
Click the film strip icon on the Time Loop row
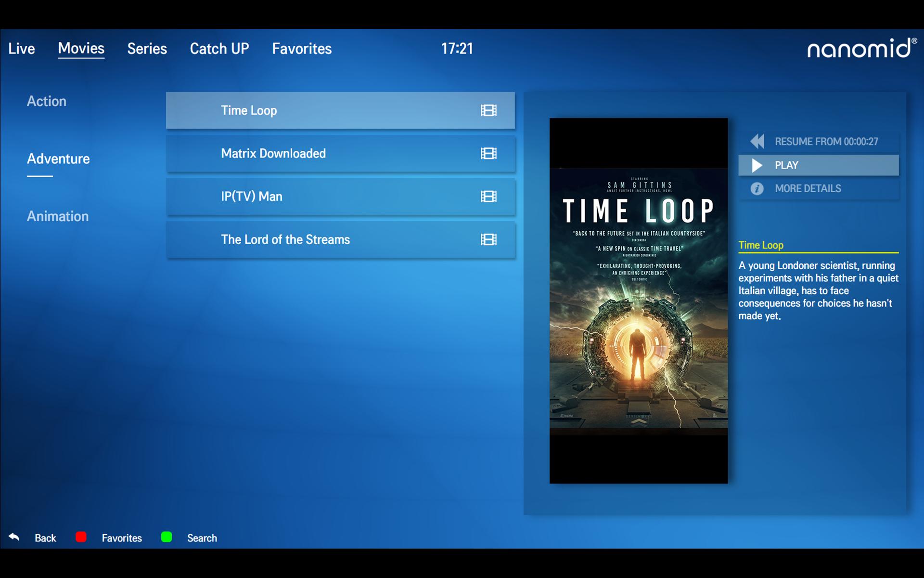click(488, 110)
